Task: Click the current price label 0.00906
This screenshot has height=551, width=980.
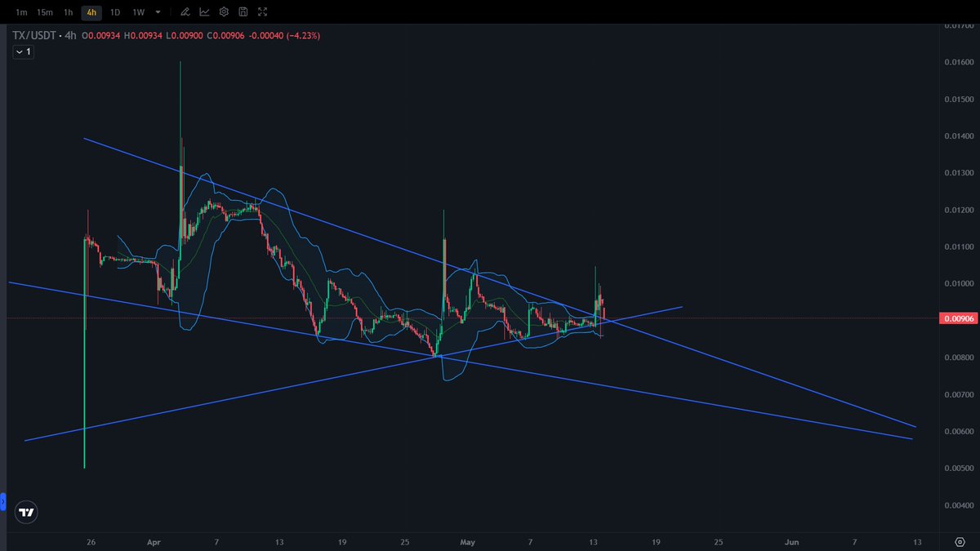Action: 957,319
